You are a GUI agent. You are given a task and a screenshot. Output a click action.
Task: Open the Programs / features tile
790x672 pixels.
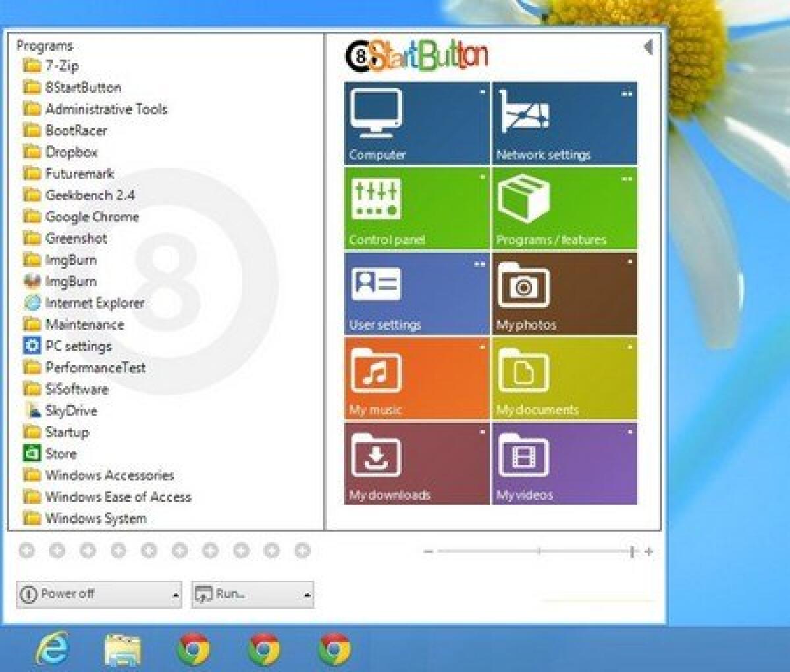point(565,207)
